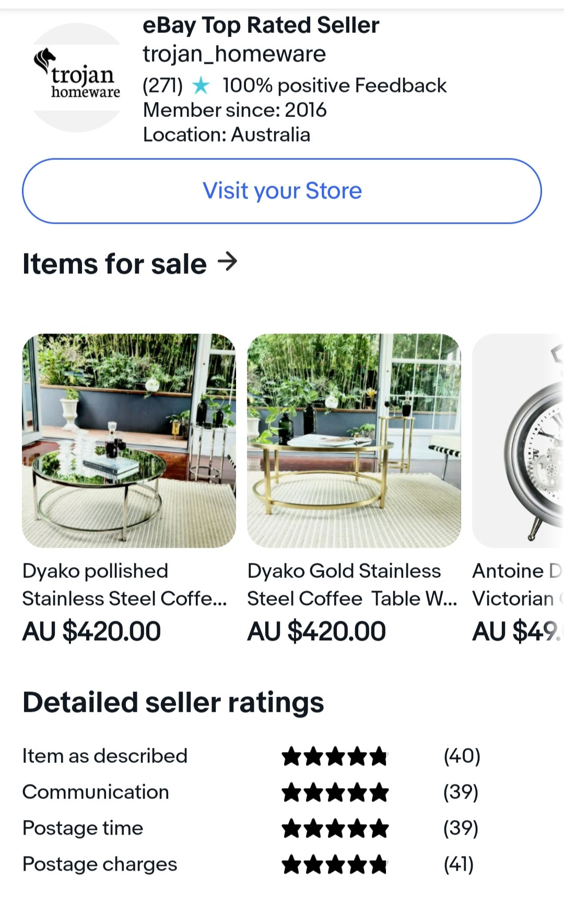Click Postage time star rating
The width and height of the screenshot is (564, 924).
335,828
